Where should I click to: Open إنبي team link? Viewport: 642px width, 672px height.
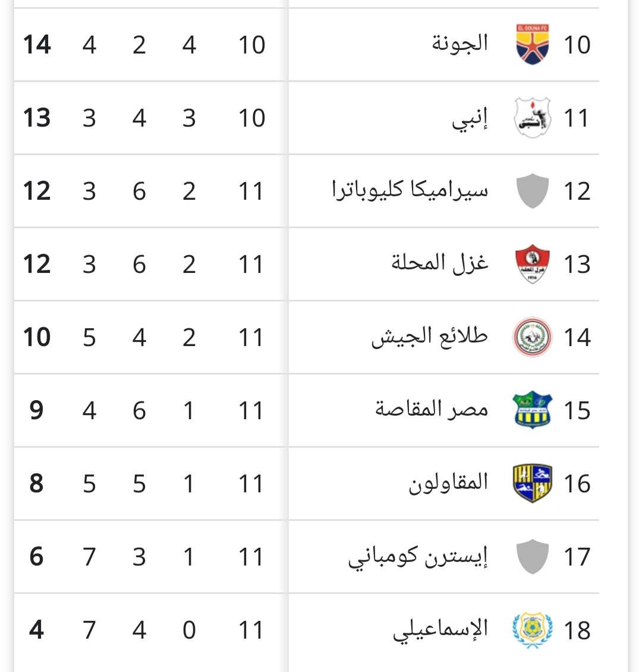click(470, 119)
